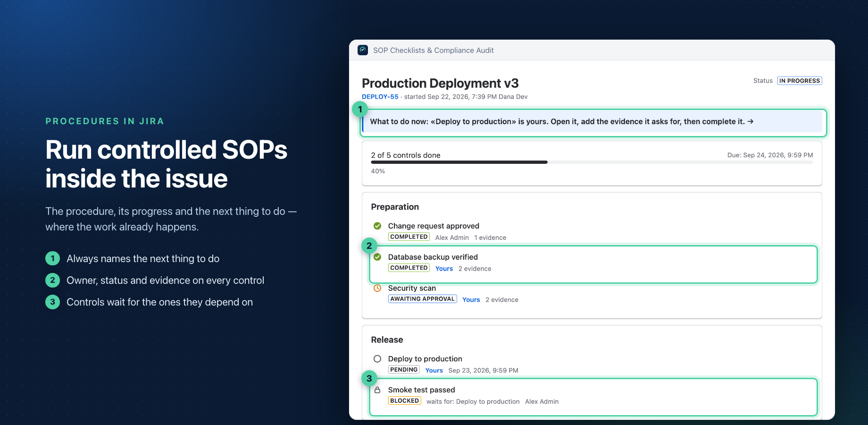868x425 pixels.
Task: Click 'Alex Admin' in the Smoke test row
Action: [x=542, y=402]
